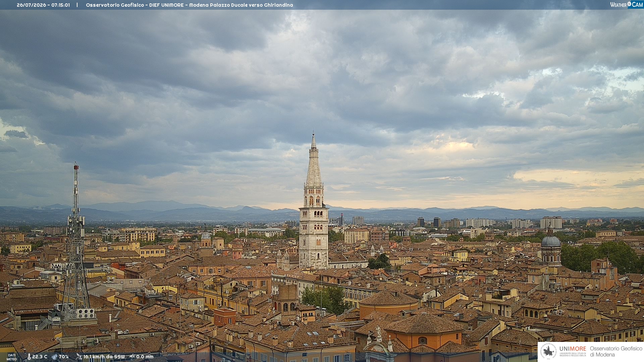Click the UNIMORE wordmark in the logo
This screenshot has width=644, height=362.
point(573,349)
